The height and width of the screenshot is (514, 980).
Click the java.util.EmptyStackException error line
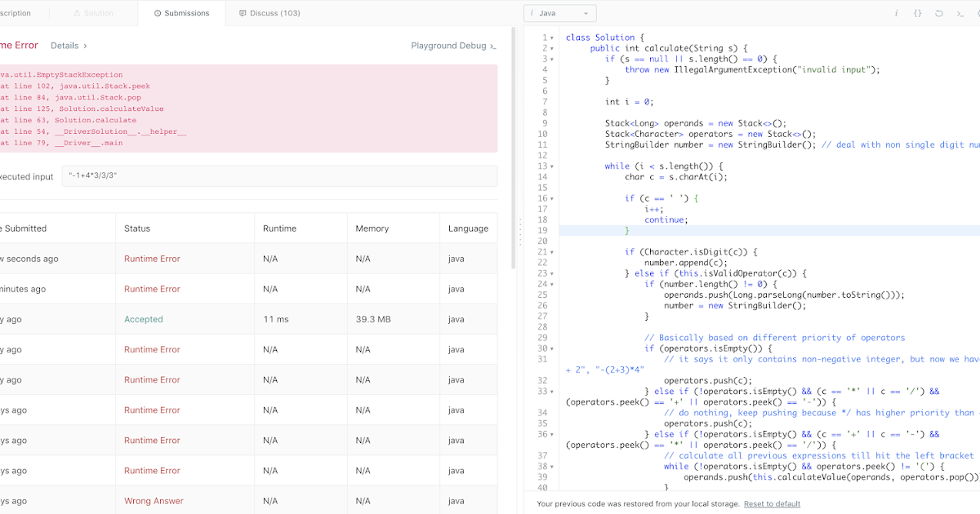(61, 74)
